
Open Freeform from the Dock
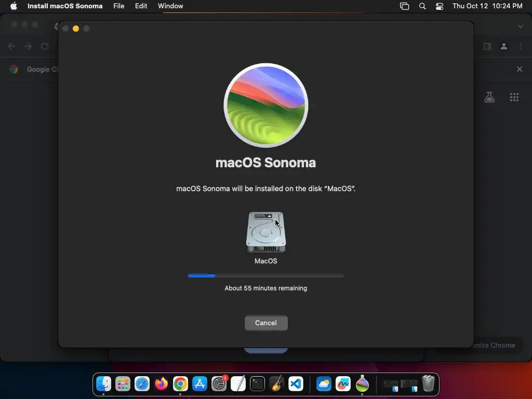tap(343, 384)
